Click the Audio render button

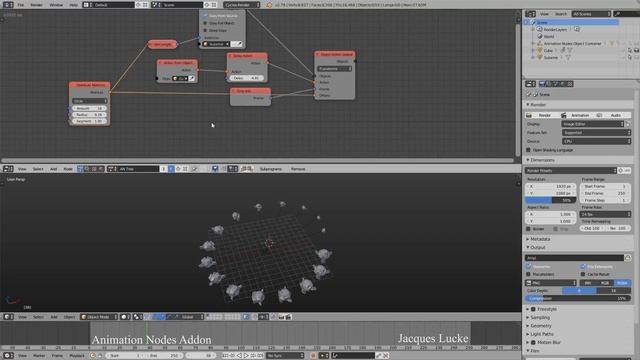coord(612,115)
